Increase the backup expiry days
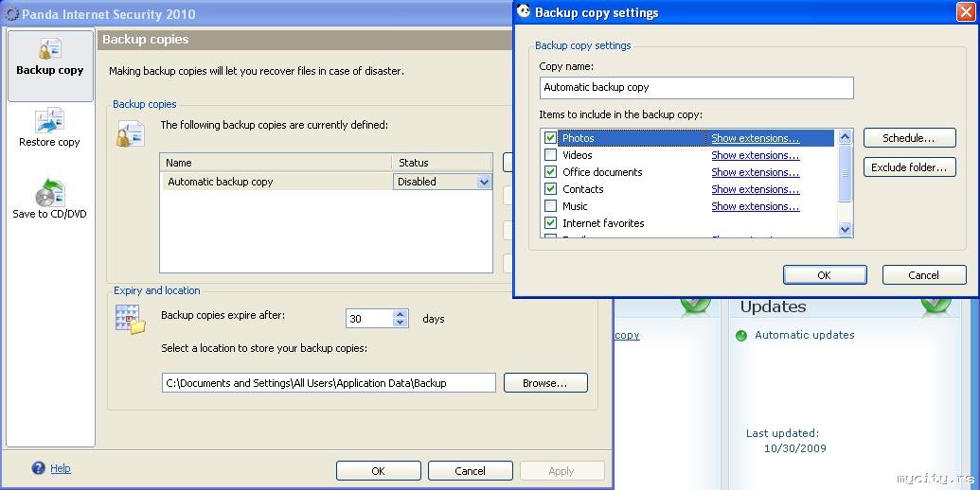 pos(401,314)
